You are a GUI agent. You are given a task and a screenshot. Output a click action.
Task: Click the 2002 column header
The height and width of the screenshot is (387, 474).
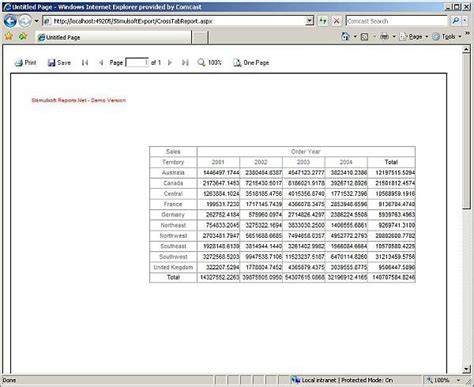click(x=261, y=162)
